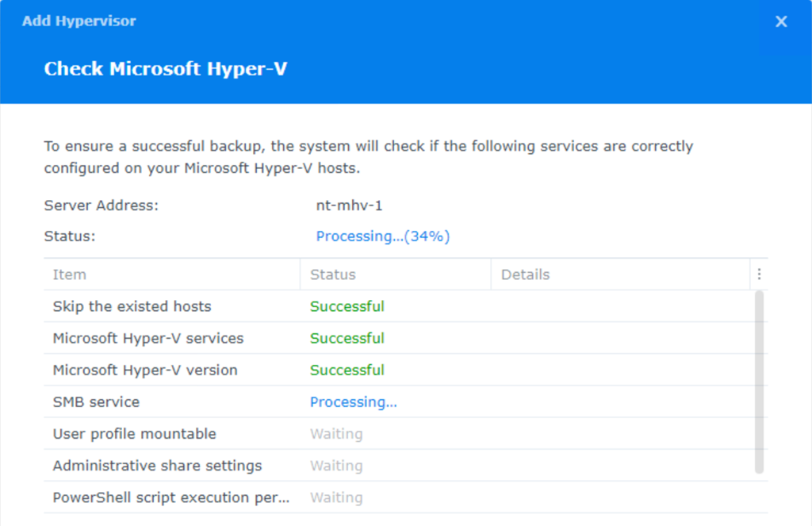Click the nt-mhv-1 server address value
This screenshot has width=812, height=526.
pyautogui.click(x=350, y=205)
